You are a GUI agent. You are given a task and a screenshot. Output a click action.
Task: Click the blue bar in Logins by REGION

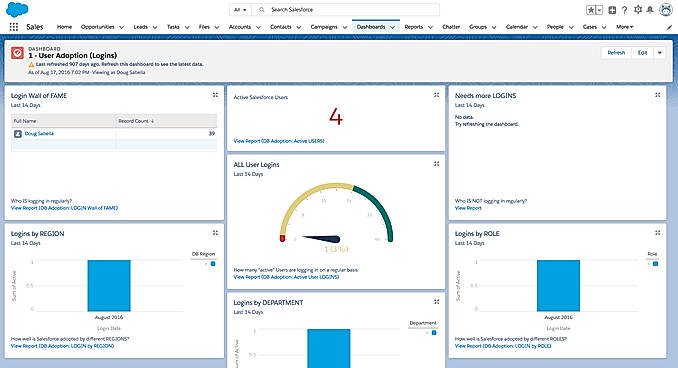(109, 285)
